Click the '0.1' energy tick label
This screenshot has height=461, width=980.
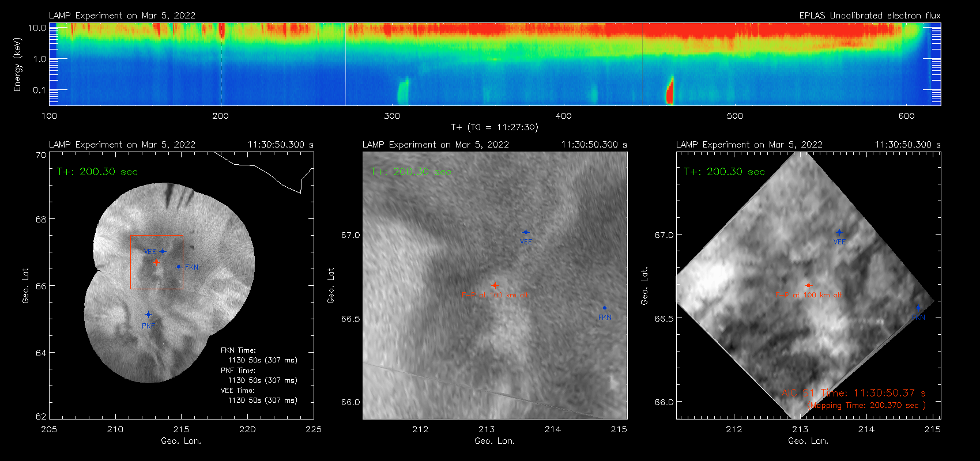coord(40,90)
